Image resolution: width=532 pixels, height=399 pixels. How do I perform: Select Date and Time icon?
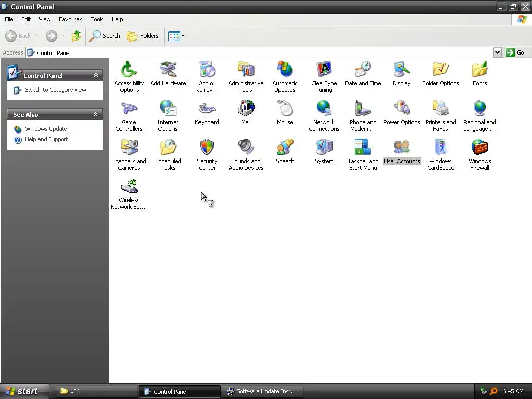(363, 70)
